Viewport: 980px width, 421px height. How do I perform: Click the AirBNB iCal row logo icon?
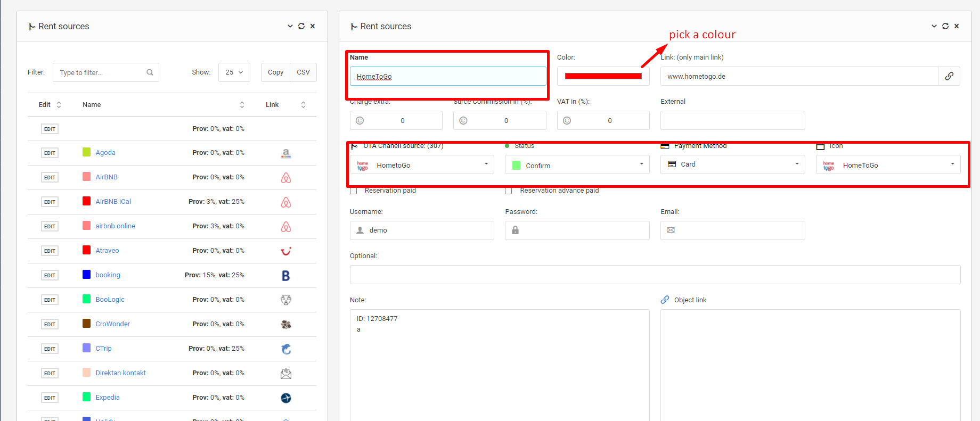coord(286,202)
